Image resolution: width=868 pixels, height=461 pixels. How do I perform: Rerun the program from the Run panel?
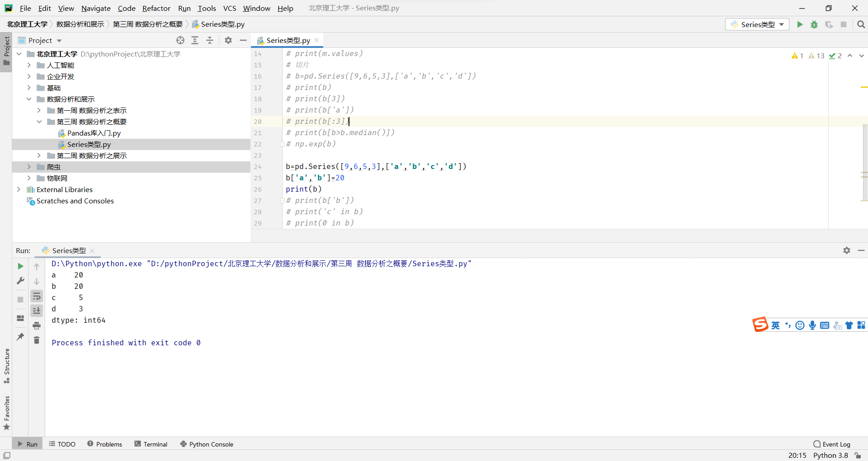pyautogui.click(x=20, y=266)
